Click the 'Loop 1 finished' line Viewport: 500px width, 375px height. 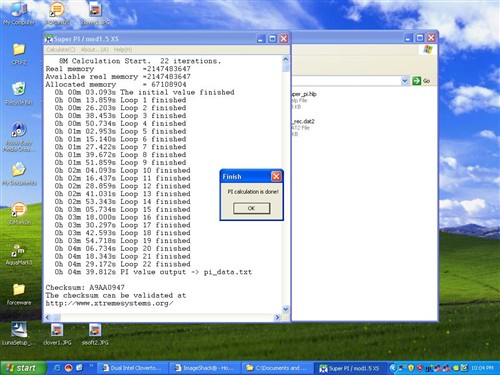(121, 100)
